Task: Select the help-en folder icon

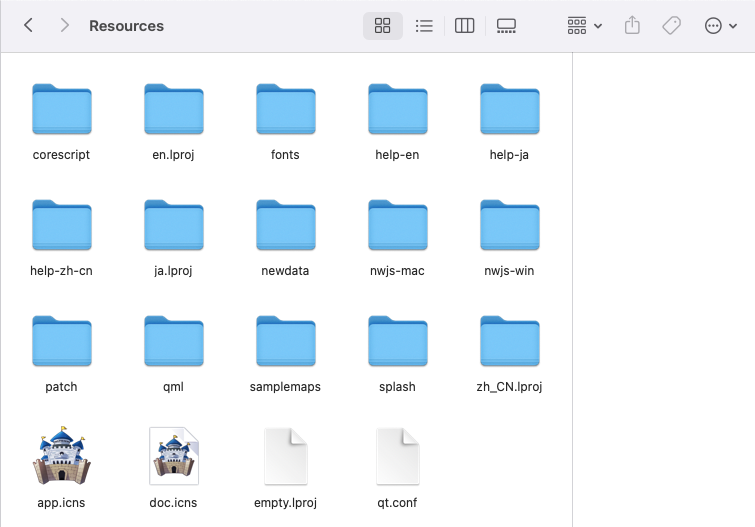Action: point(398,109)
